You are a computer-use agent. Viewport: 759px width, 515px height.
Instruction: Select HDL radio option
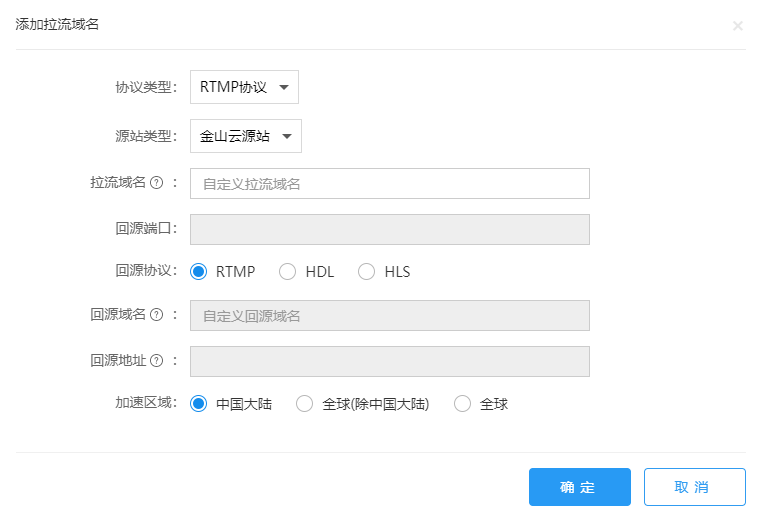[x=288, y=272]
